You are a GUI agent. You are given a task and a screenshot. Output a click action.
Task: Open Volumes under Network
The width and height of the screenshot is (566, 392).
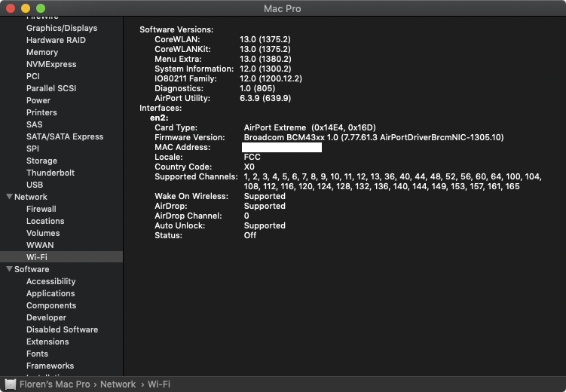coord(43,233)
